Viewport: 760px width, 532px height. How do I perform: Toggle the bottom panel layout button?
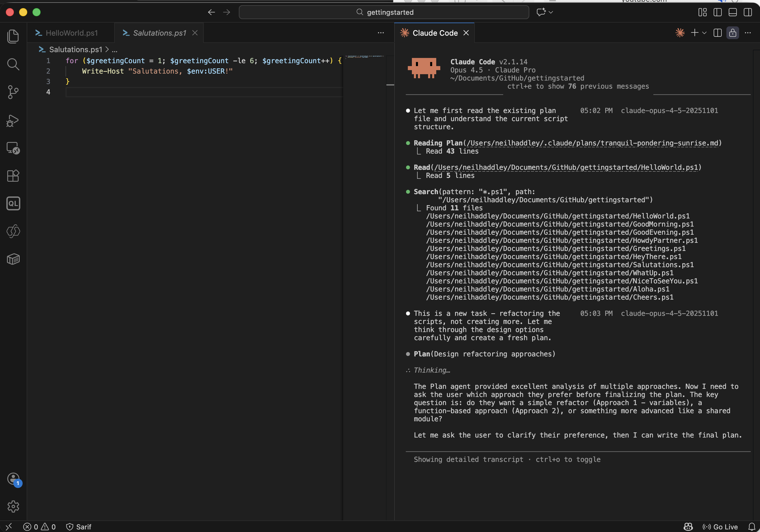click(732, 12)
